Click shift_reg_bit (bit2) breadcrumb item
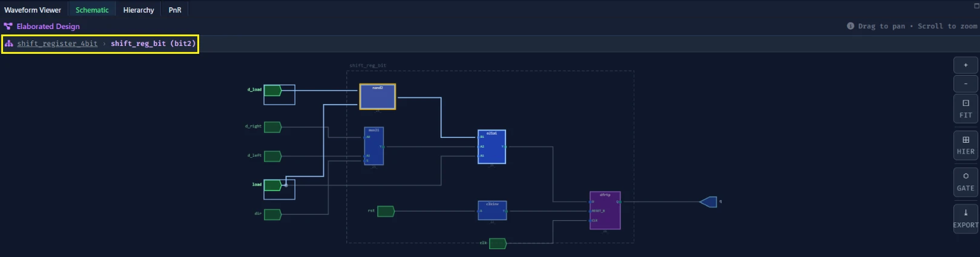980x257 pixels. tap(153, 44)
